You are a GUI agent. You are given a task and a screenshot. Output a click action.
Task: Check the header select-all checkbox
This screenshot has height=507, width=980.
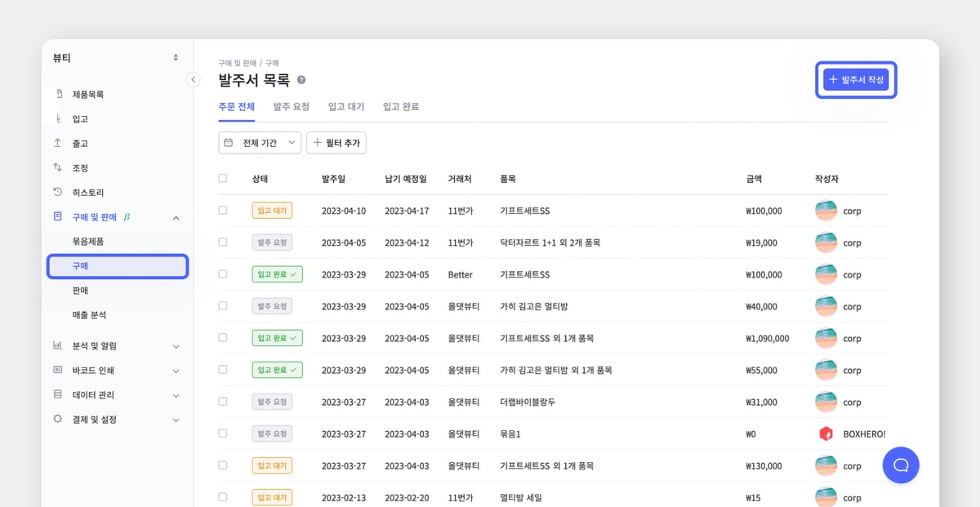pyautogui.click(x=222, y=178)
